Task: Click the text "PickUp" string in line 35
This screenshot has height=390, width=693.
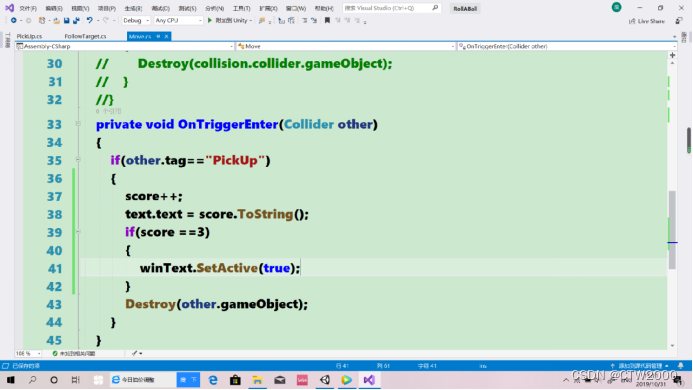Action: [x=235, y=160]
